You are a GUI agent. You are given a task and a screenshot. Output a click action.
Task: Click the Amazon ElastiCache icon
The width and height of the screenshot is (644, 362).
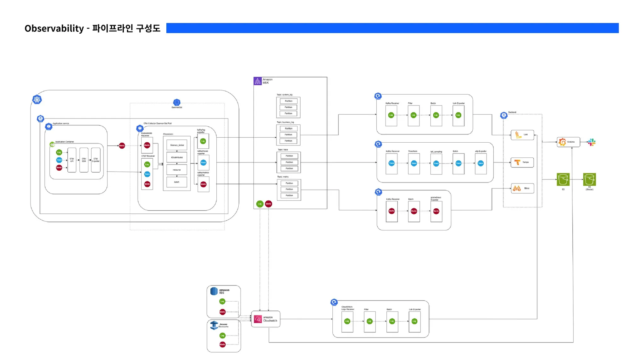tap(214, 325)
